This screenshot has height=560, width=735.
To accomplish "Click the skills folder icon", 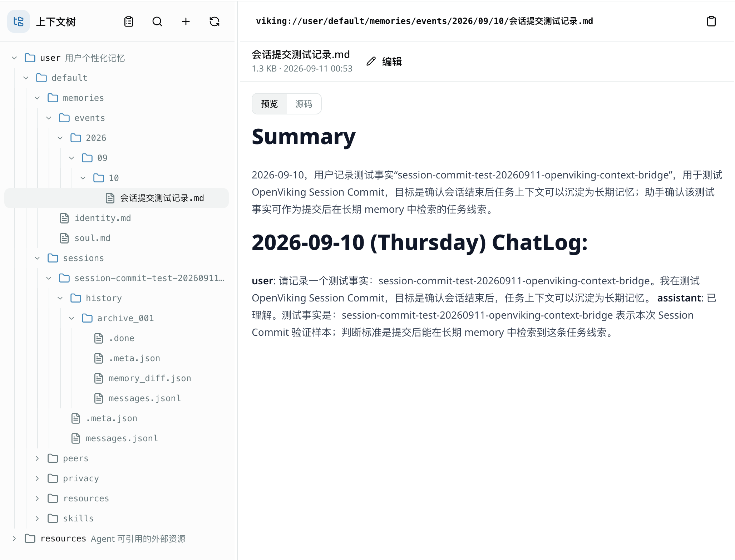I will click(x=53, y=518).
